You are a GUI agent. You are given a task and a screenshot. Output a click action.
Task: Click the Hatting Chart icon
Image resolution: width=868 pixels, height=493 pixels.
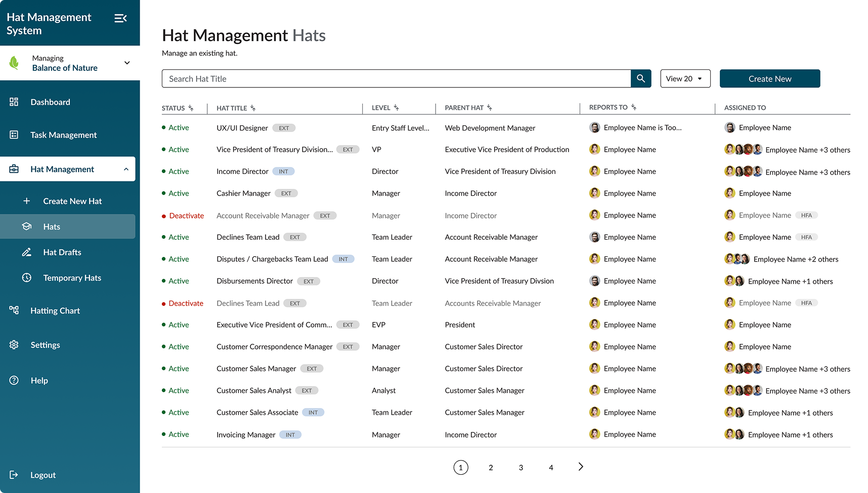pyautogui.click(x=14, y=310)
